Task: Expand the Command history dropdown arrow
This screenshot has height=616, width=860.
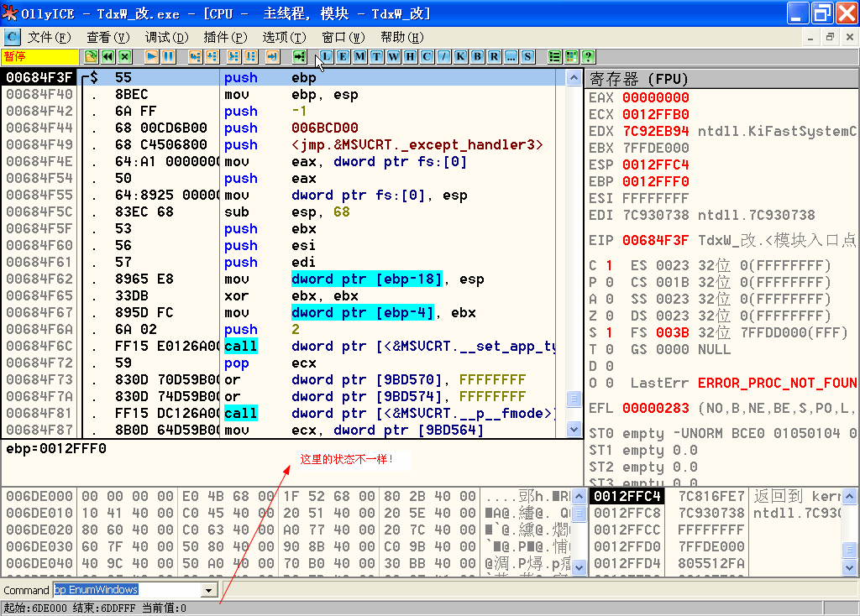Action: (209, 590)
